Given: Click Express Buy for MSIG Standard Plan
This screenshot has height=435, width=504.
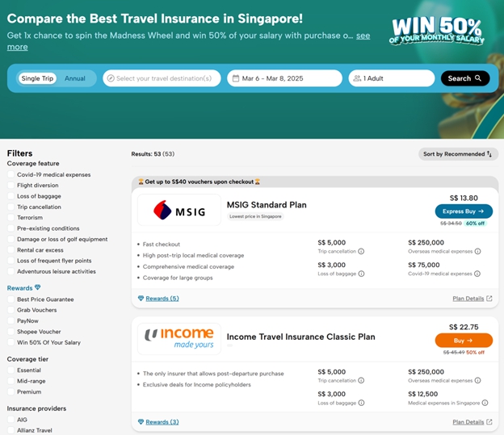Looking at the screenshot, I should click(x=464, y=211).
